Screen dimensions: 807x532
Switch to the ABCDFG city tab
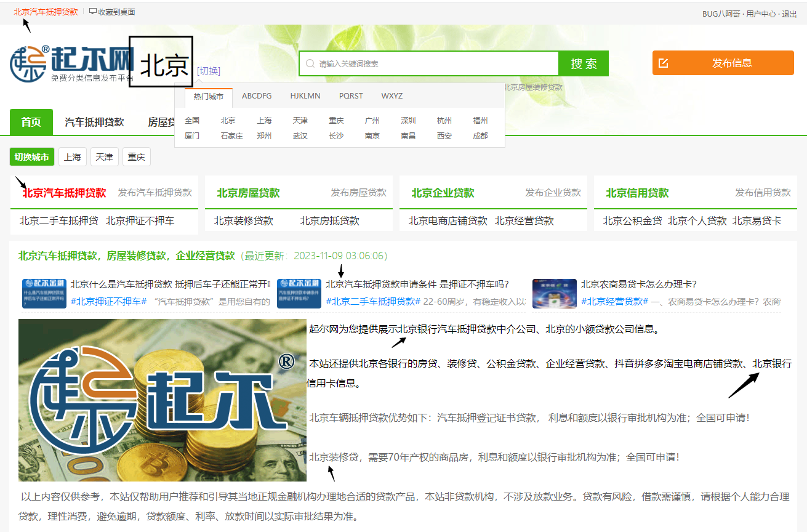pos(257,96)
